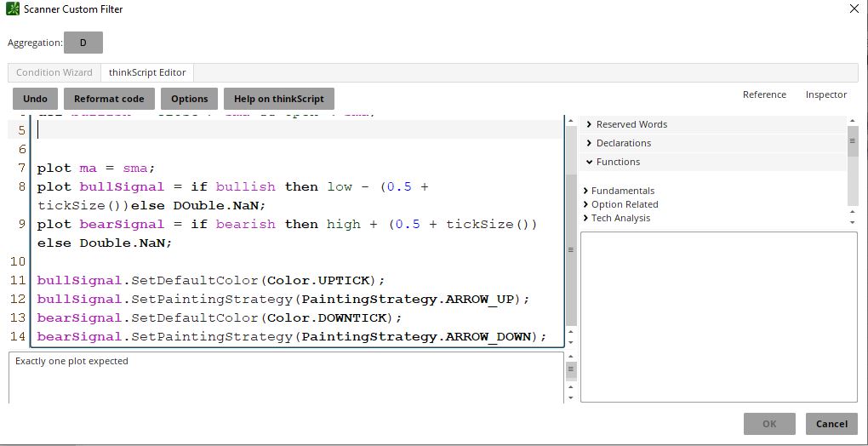The width and height of the screenshot is (868, 446).
Task: Switch to the Inspector panel tab
Action: [826, 94]
